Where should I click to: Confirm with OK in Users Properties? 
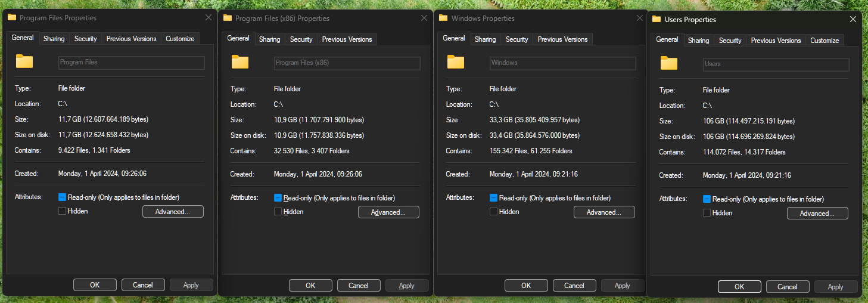[739, 287]
